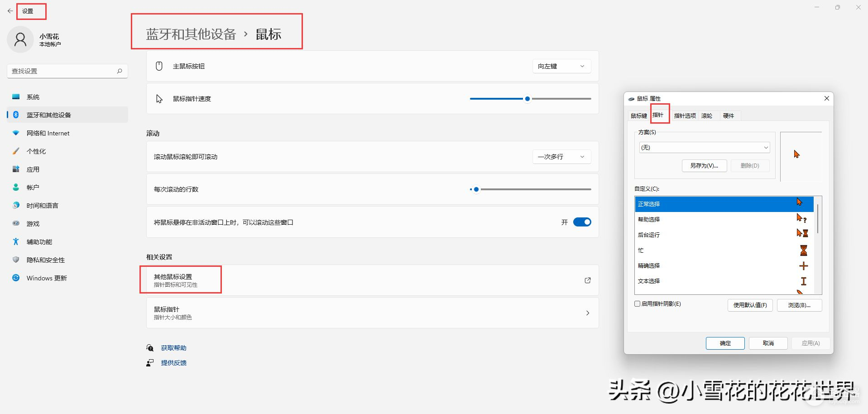Open 个性化 in the sidebar

(67, 151)
